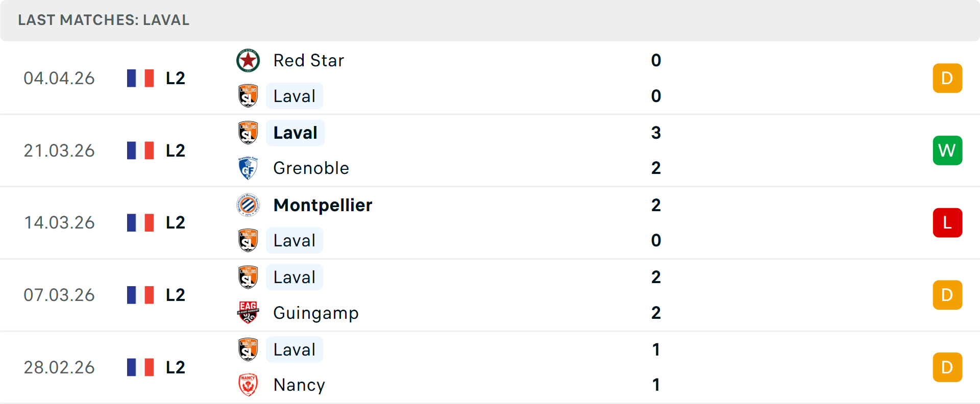Click the red L result badge

947,223
